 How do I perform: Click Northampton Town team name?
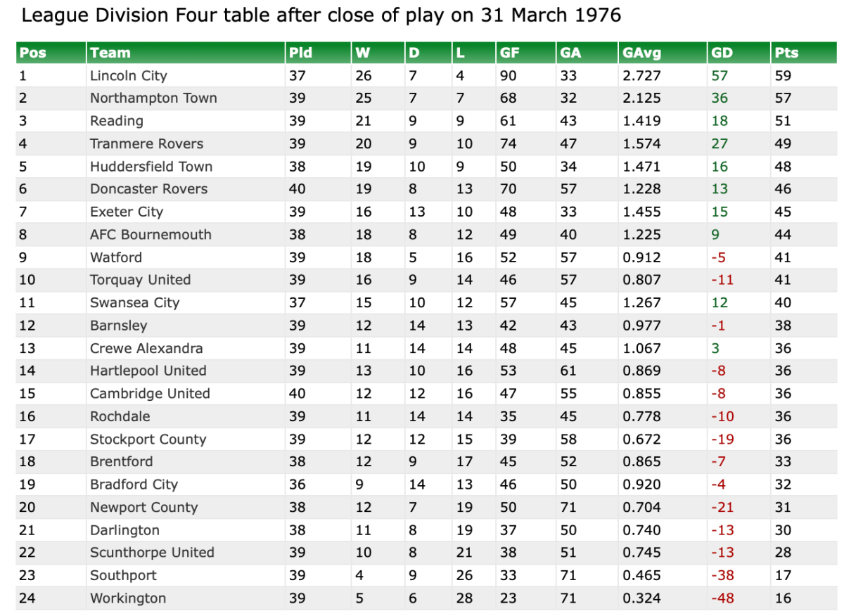click(x=153, y=98)
